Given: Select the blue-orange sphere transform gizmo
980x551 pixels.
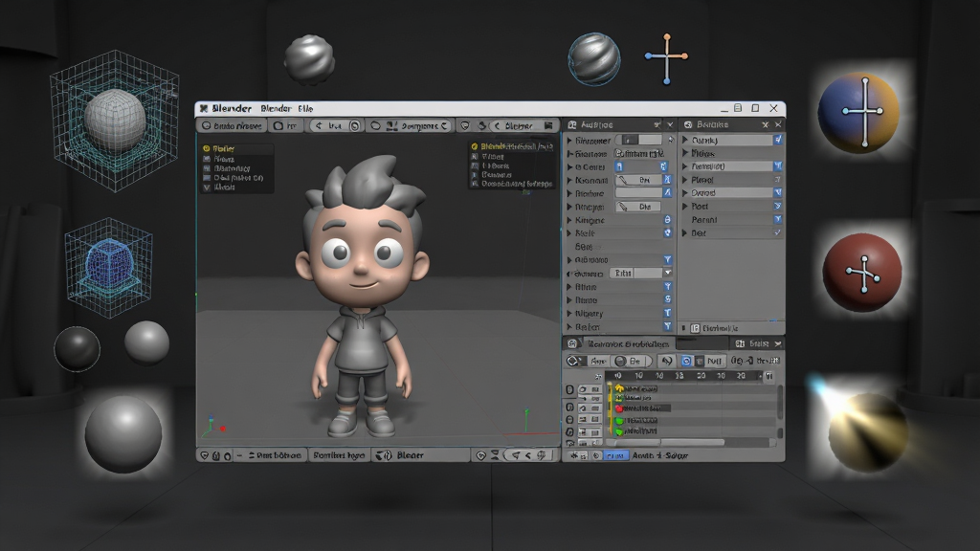Looking at the screenshot, I should click(x=858, y=113).
